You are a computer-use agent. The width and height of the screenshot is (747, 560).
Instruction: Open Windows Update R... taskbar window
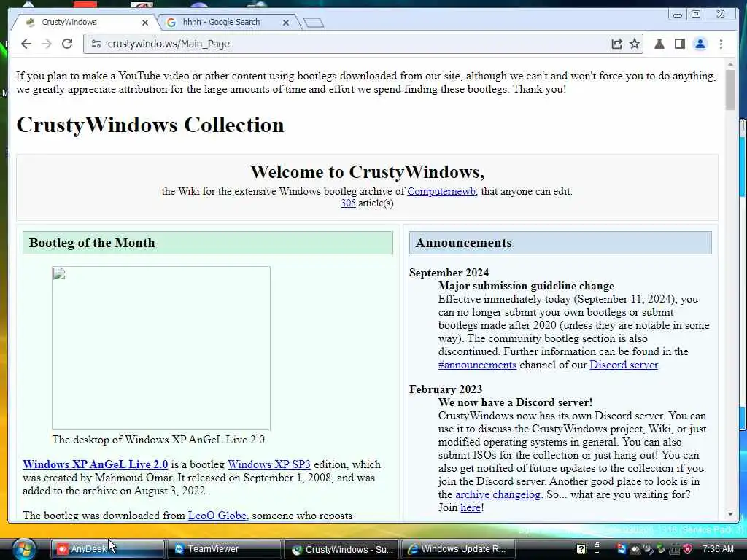[458, 549]
